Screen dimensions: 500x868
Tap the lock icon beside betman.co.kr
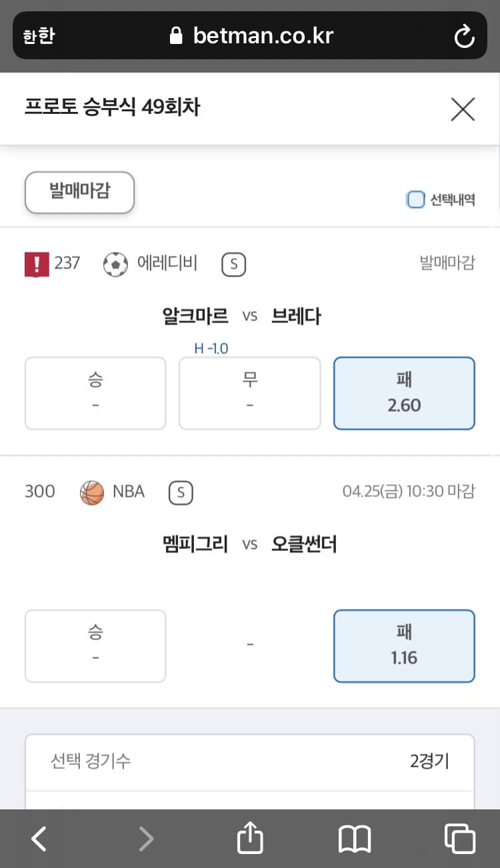click(176, 35)
